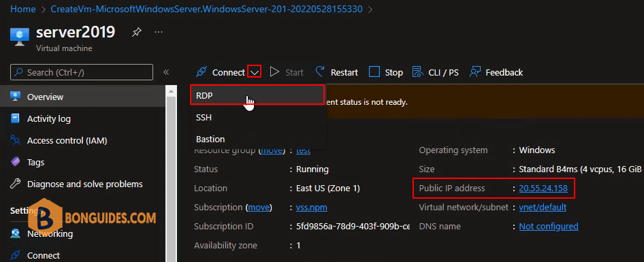644x262 pixels.
Task: Open the ellipsis more options menu
Action: (159, 31)
